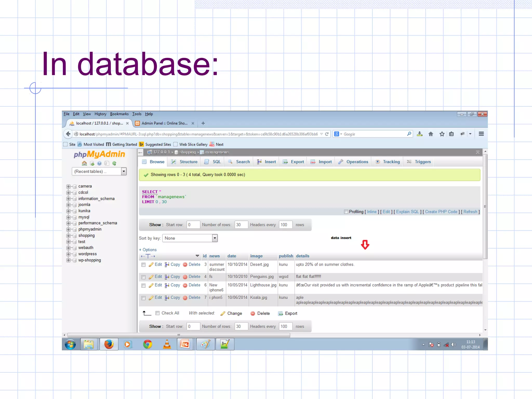Click Export under With selected
532x399 pixels.
tap(288, 313)
